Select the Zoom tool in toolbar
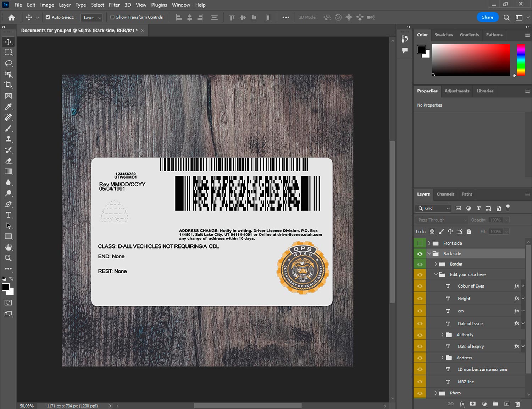This screenshot has width=532, height=409. (x=8, y=258)
